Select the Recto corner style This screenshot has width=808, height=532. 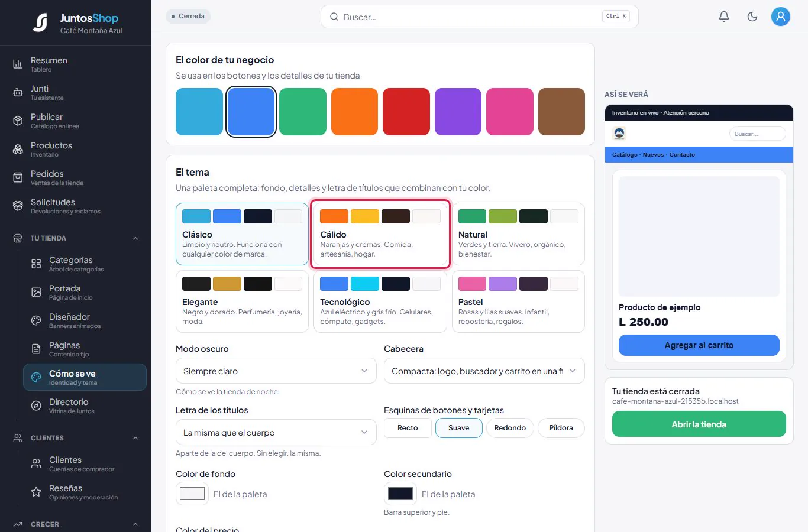(x=408, y=428)
